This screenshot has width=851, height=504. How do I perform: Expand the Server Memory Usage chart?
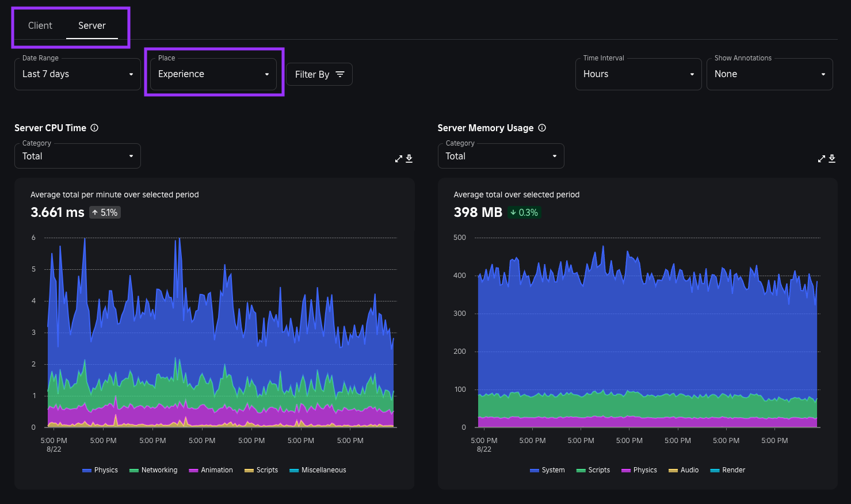tap(822, 159)
